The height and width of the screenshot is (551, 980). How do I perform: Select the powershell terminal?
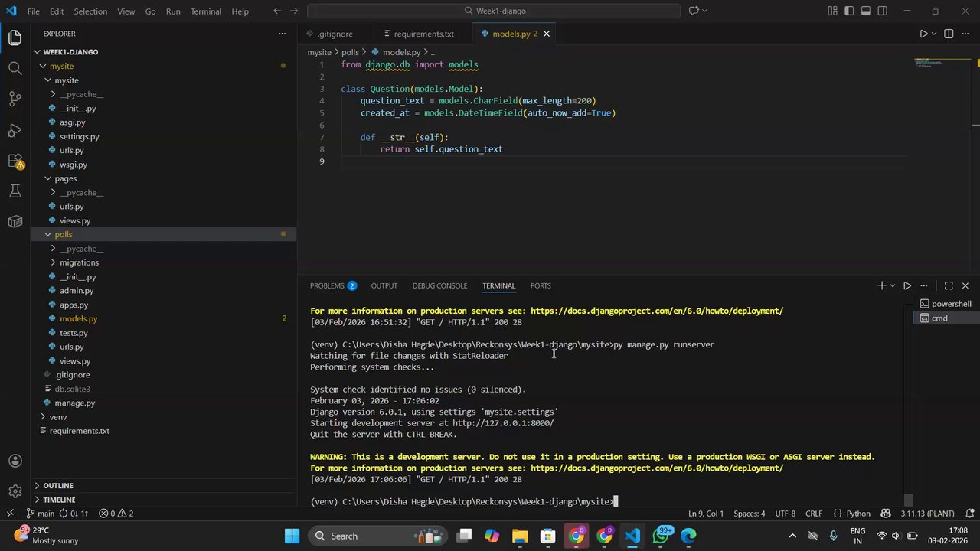click(946, 304)
